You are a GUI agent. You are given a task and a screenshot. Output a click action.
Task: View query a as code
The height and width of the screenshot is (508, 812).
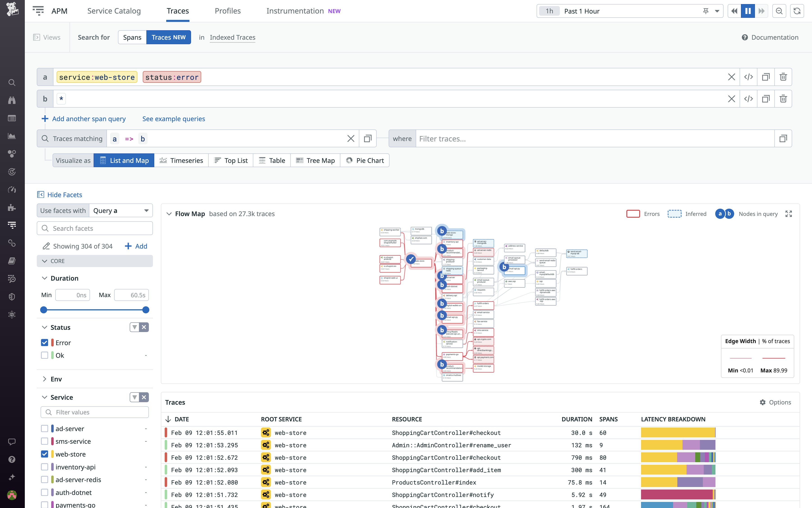coord(749,77)
